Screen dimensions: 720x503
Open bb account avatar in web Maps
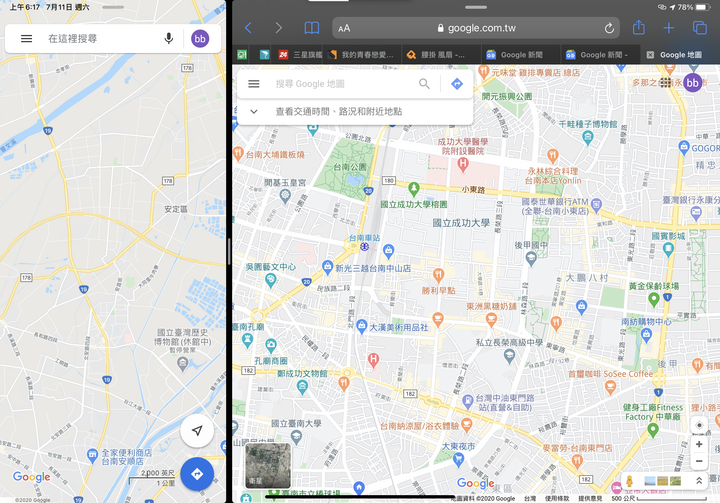[692, 83]
